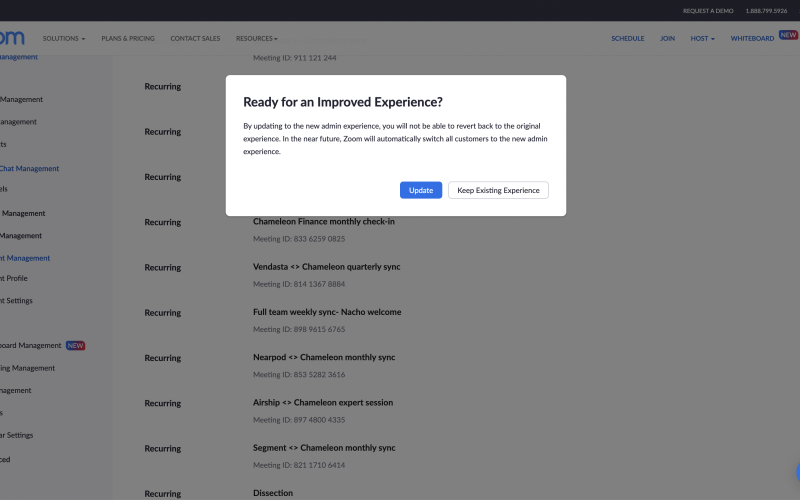Open the blue help bubble at bottom-right
800x500 pixels.
tap(796, 473)
